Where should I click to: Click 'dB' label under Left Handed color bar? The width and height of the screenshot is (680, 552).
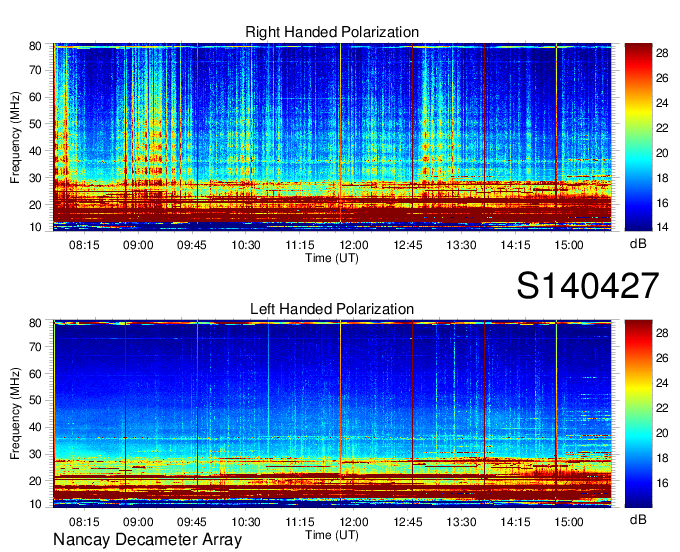(638, 519)
